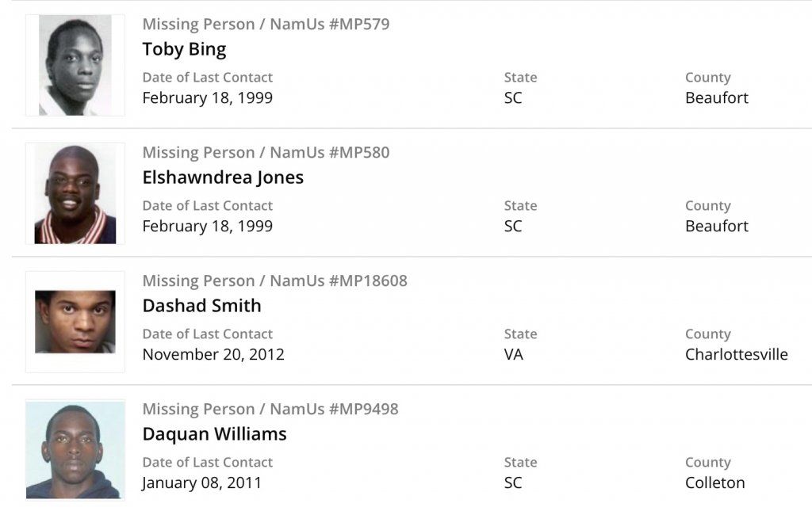Open the MP9498 case photo thumbnail
812x511 pixels.
tap(75, 450)
